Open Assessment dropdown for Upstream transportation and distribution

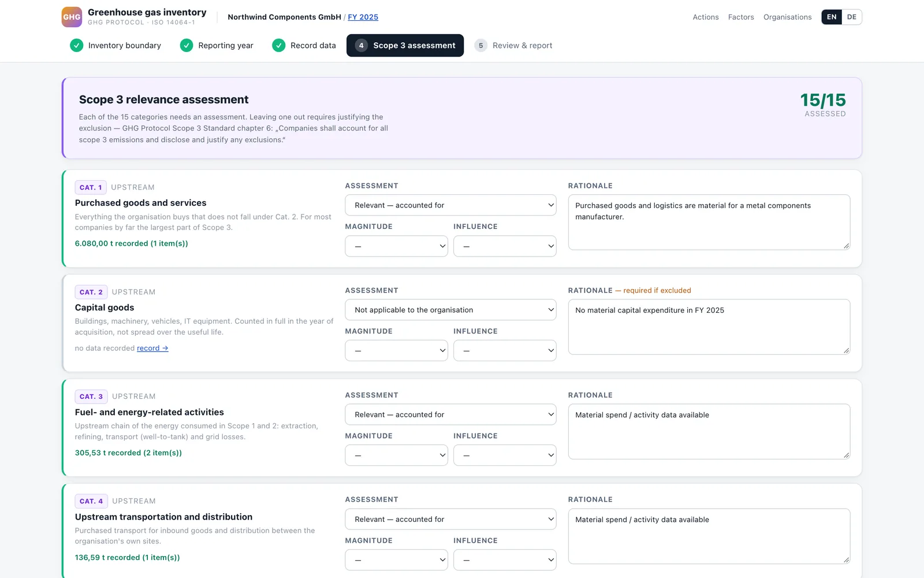coord(450,519)
